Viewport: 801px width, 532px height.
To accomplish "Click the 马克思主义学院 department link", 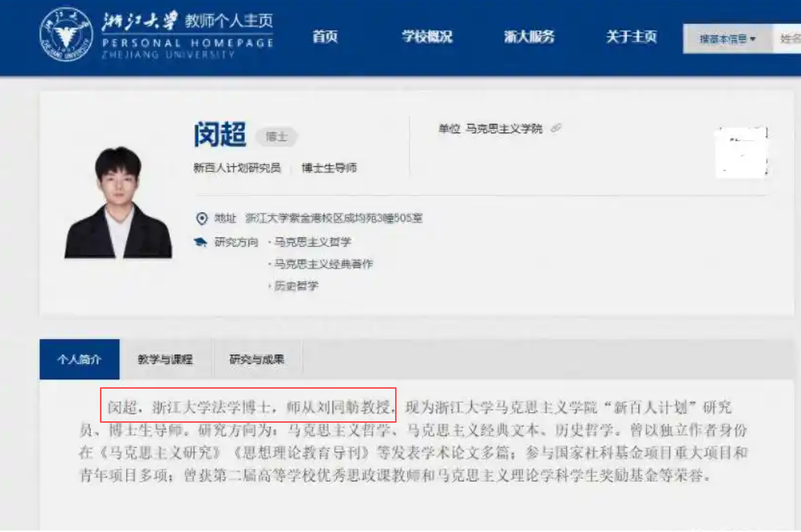I will (x=504, y=129).
